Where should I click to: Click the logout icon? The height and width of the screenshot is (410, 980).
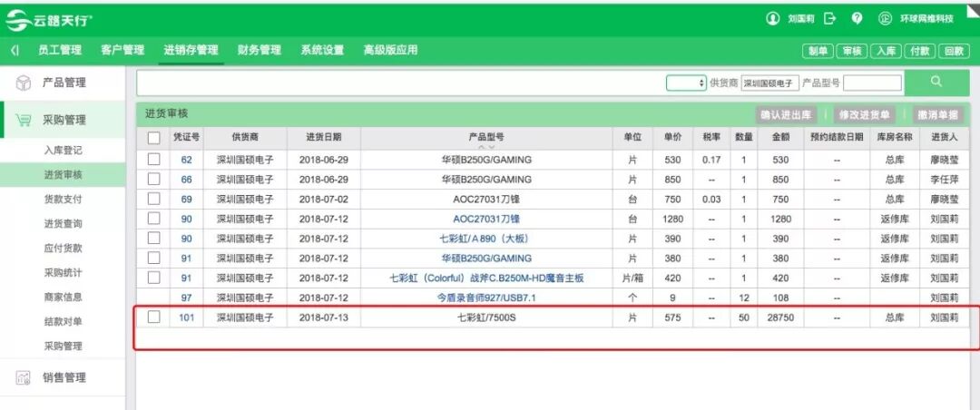coord(830,19)
